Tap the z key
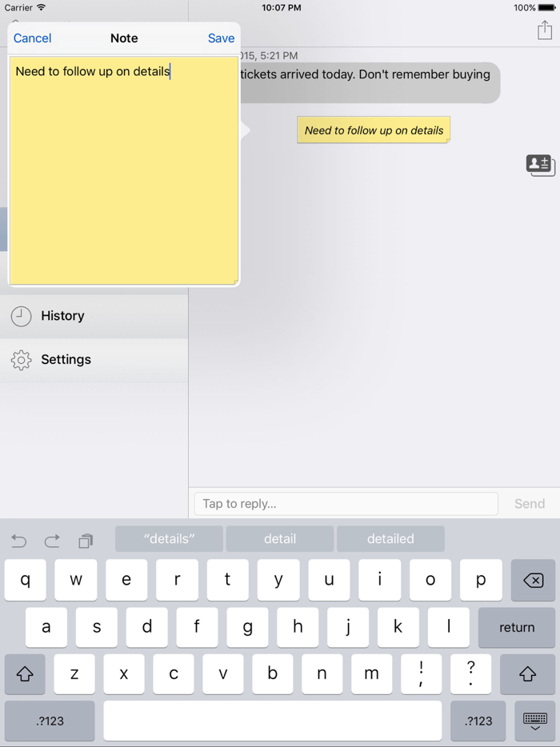Image resolution: width=560 pixels, height=747 pixels. [74, 673]
